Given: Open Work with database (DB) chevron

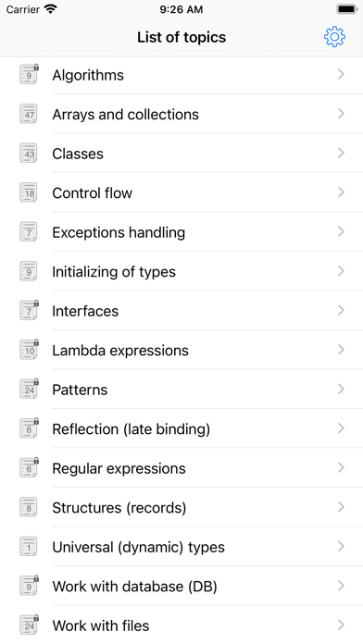Looking at the screenshot, I should click(x=341, y=586).
